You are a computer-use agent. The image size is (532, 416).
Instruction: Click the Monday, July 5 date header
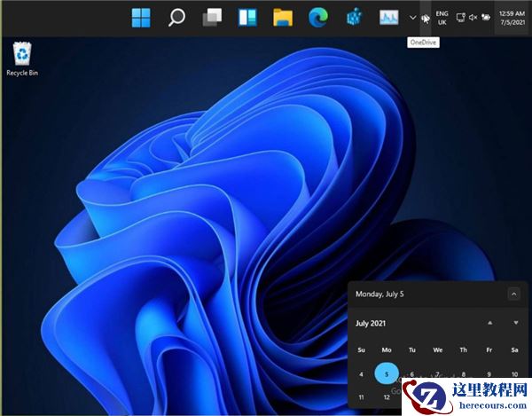(x=379, y=294)
